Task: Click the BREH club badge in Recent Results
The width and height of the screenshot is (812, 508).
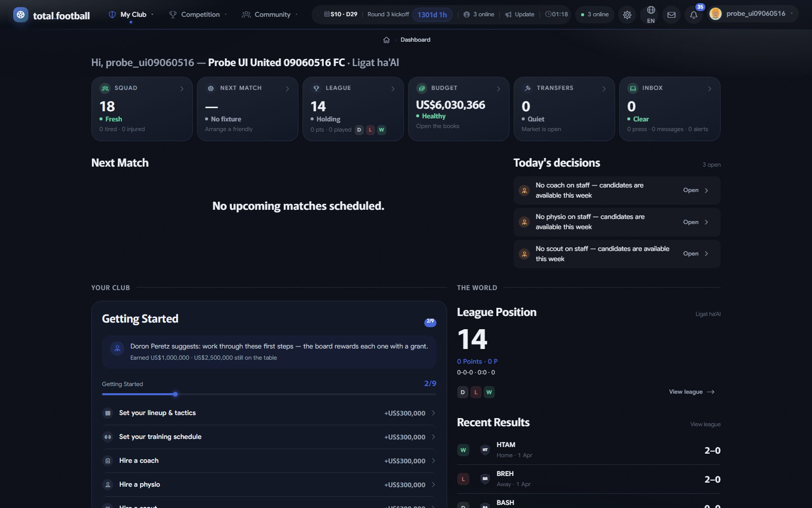Action: pos(485,479)
